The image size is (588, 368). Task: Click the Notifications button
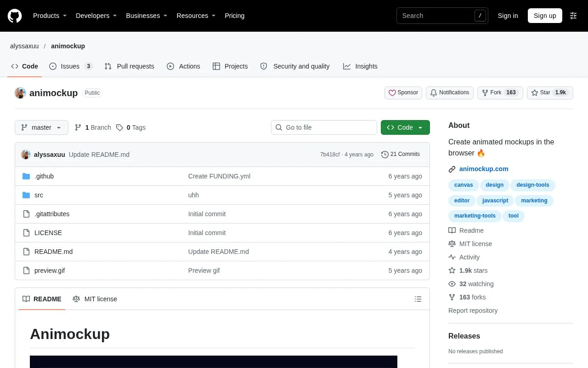[x=450, y=92]
